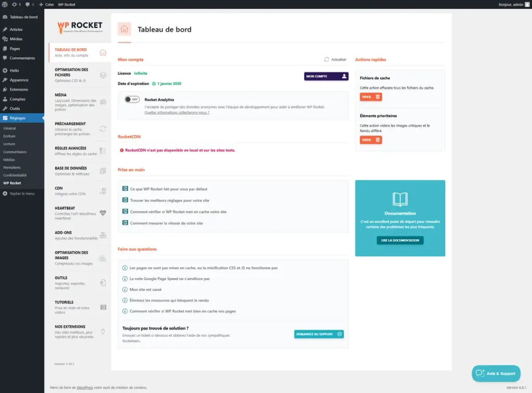Open FAQ La note Google Page Speed
This screenshot has width=532, height=393.
pyautogui.click(x=166, y=279)
